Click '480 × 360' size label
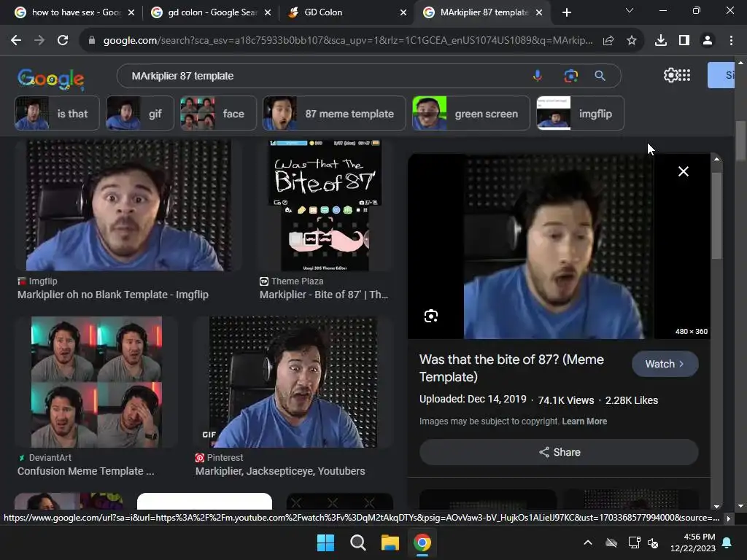The height and width of the screenshot is (560, 747). (x=692, y=332)
